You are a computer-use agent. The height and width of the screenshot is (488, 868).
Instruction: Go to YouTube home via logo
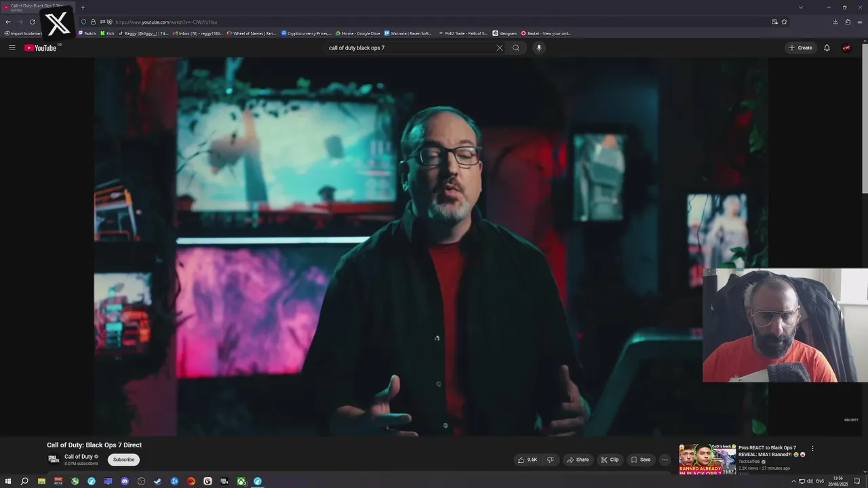pyautogui.click(x=41, y=47)
